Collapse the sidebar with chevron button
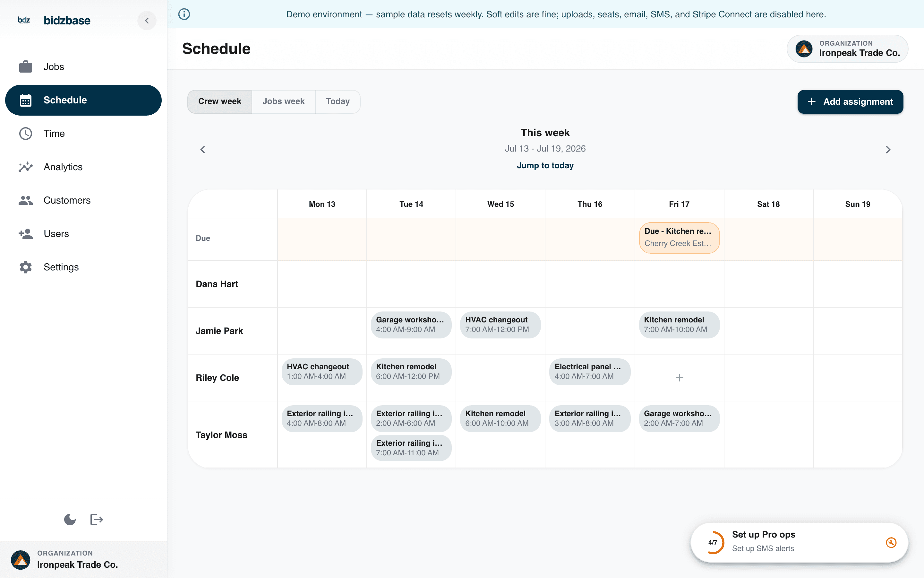924x578 pixels. (147, 21)
